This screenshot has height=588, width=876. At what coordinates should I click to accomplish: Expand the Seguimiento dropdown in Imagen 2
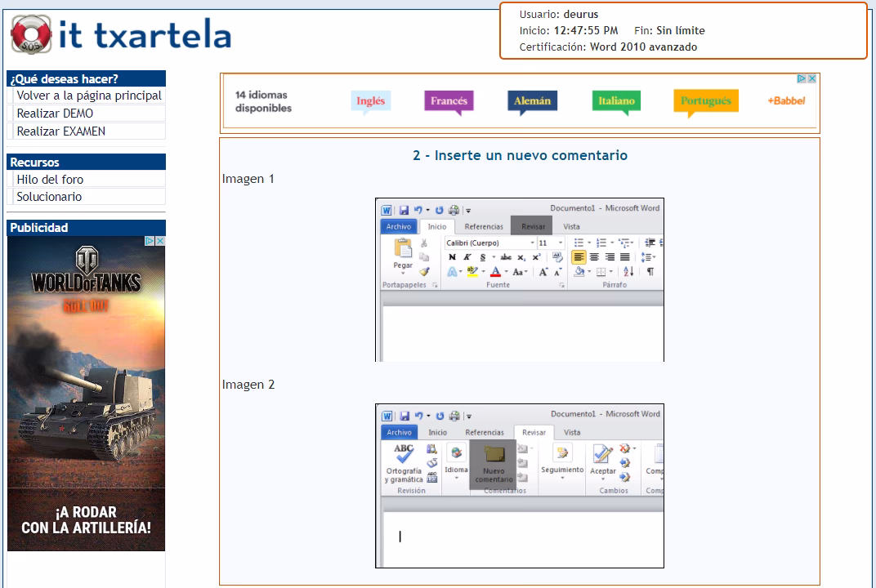(x=562, y=462)
